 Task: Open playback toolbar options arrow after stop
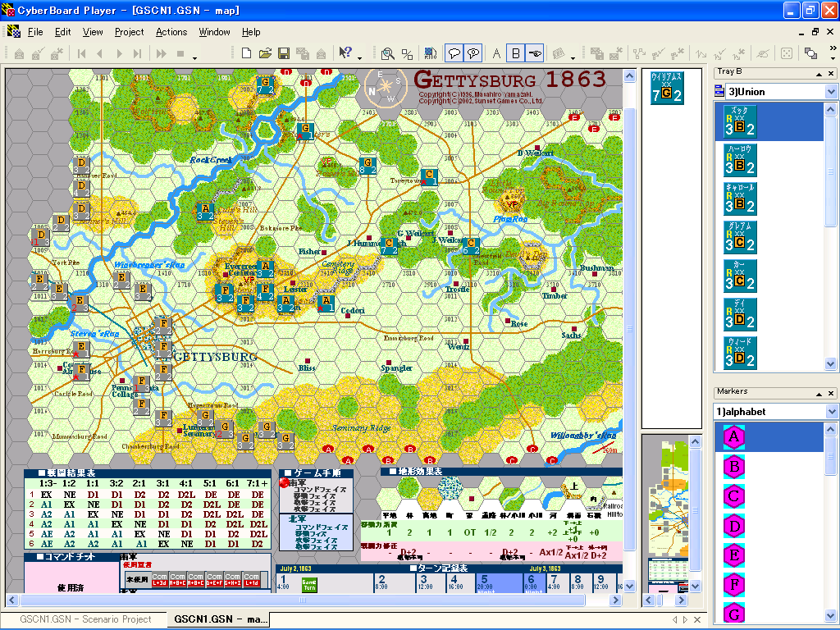(x=195, y=57)
